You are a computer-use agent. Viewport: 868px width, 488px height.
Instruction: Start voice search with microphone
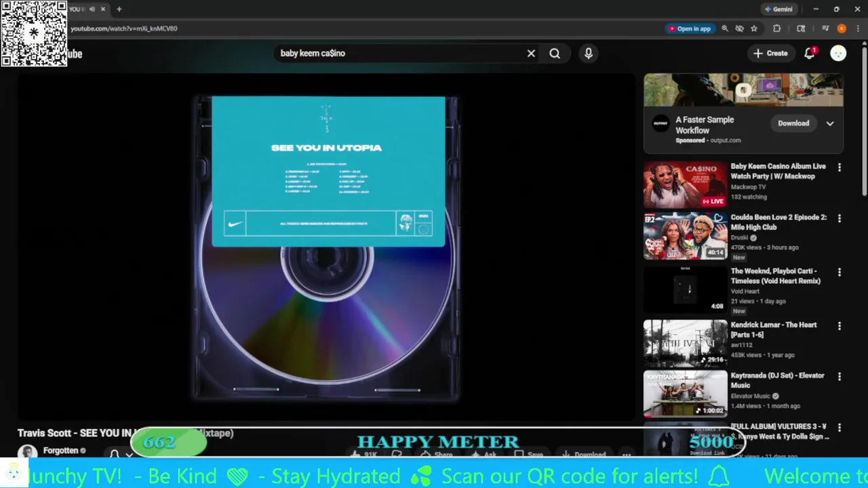(x=589, y=54)
